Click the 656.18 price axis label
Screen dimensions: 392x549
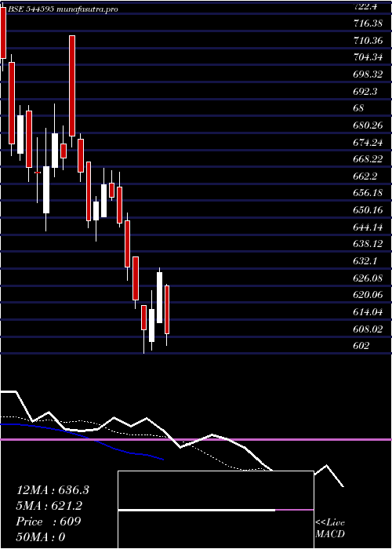[368, 193]
